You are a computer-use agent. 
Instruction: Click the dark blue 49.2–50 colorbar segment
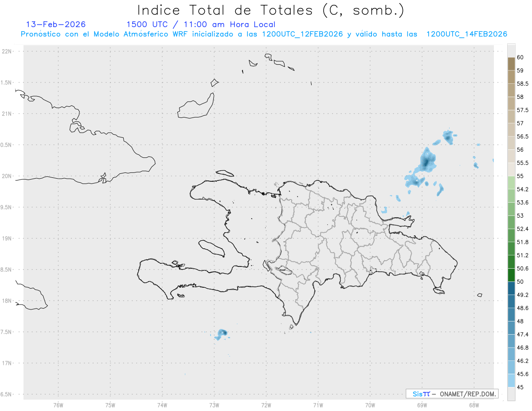511,288
